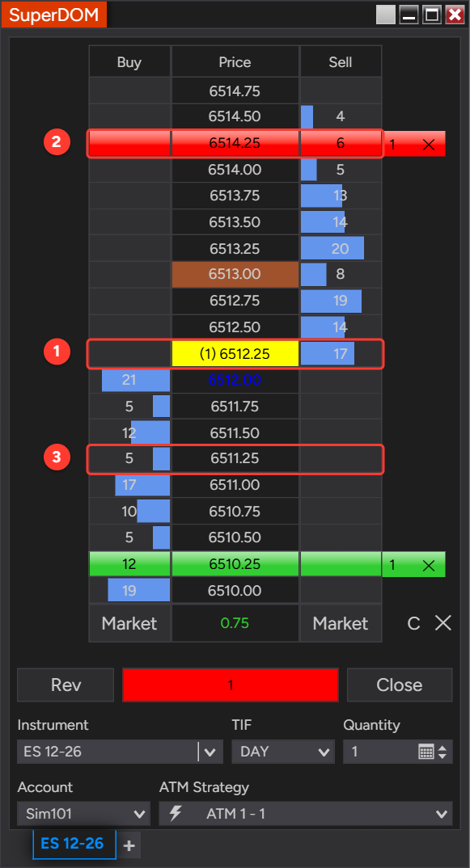Click the X cancel-all icon beside C
The image size is (470, 868).
click(x=442, y=623)
